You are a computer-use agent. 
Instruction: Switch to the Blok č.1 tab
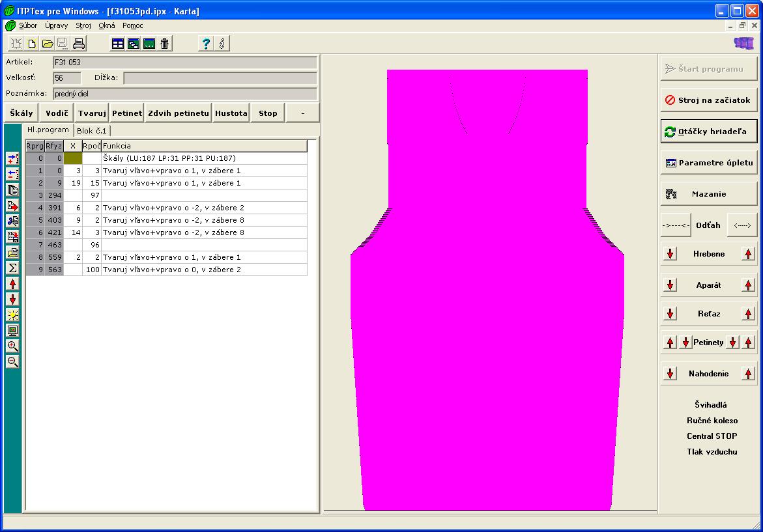[91, 130]
